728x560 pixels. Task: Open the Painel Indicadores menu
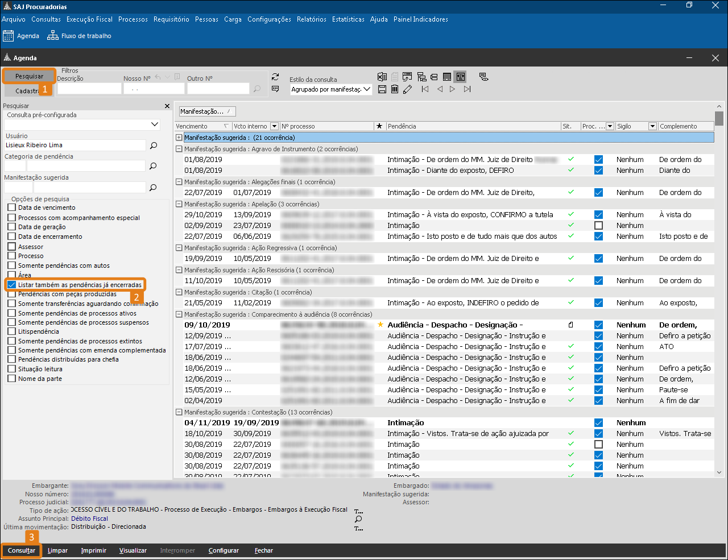point(421,19)
